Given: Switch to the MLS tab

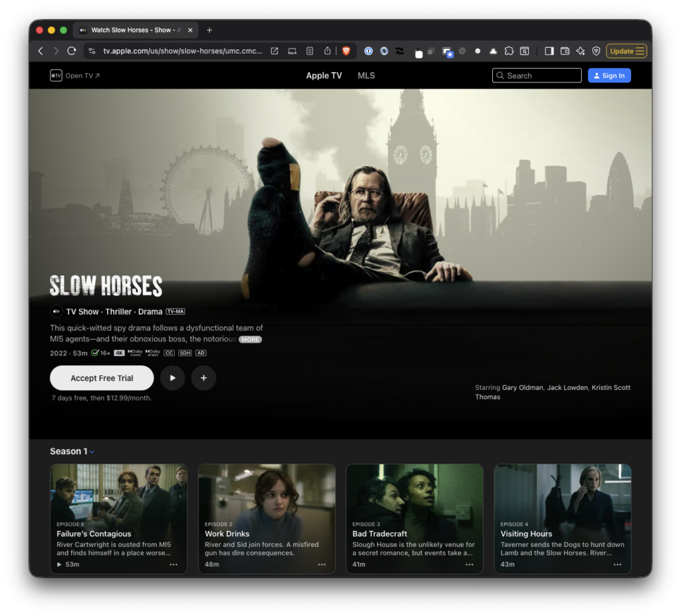Looking at the screenshot, I should tap(366, 76).
